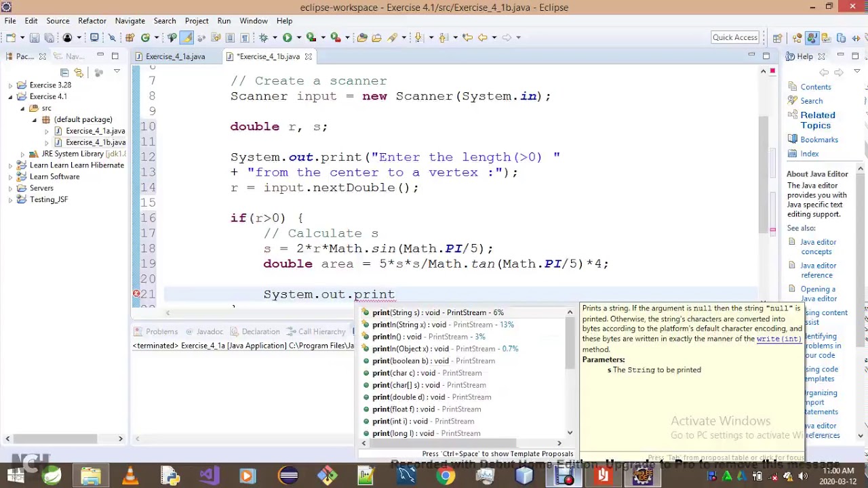The image size is (868, 488).
Task: Expand JRE System Library node
Action: (22, 154)
